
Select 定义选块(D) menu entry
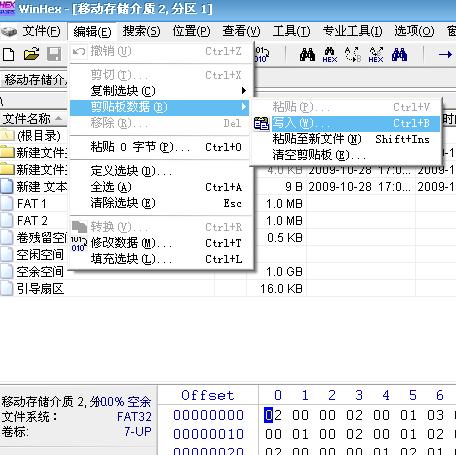[159, 171]
